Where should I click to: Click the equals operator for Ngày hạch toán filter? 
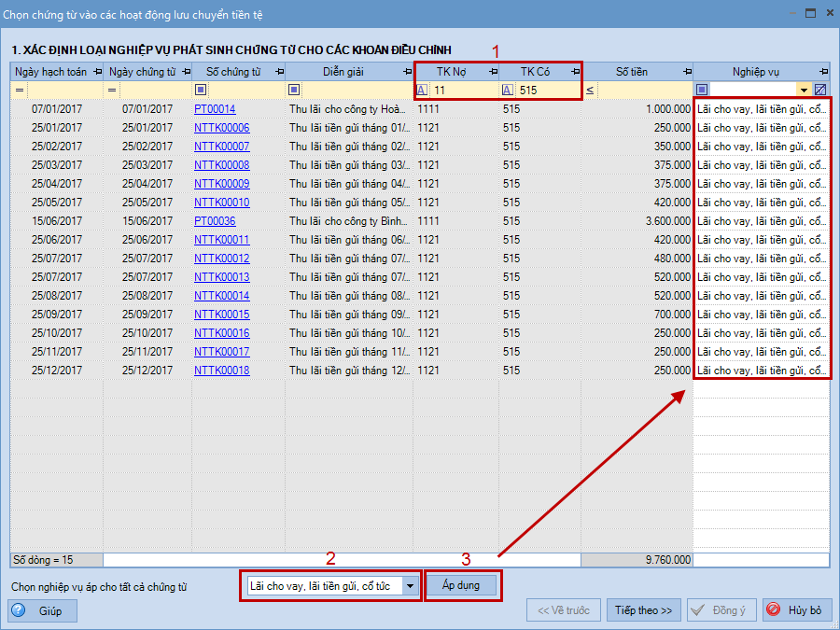(x=19, y=90)
